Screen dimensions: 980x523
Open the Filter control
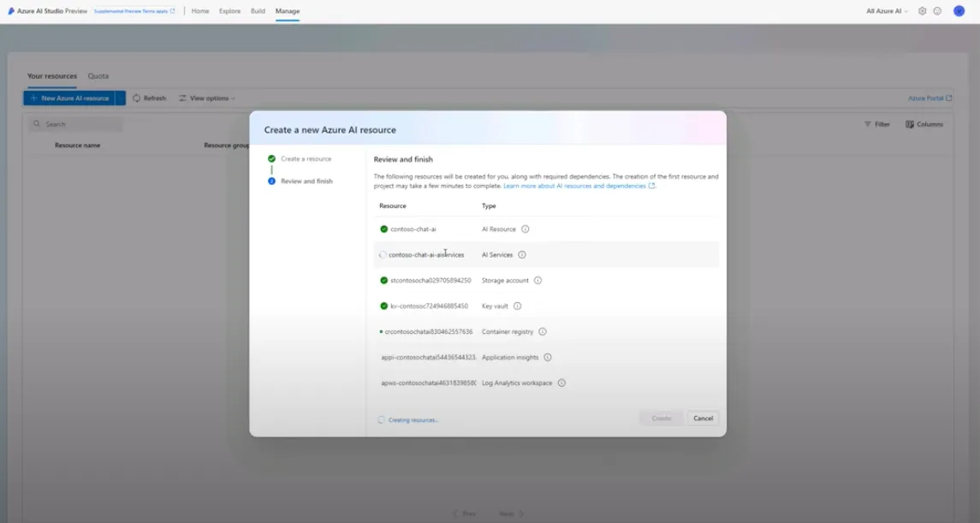click(876, 123)
